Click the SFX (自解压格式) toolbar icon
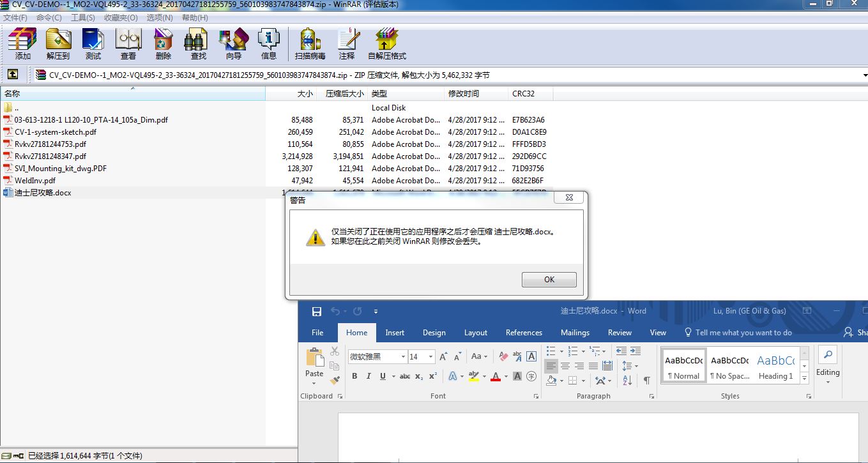Viewport: 868px width, 463px height. click(387, 43)
